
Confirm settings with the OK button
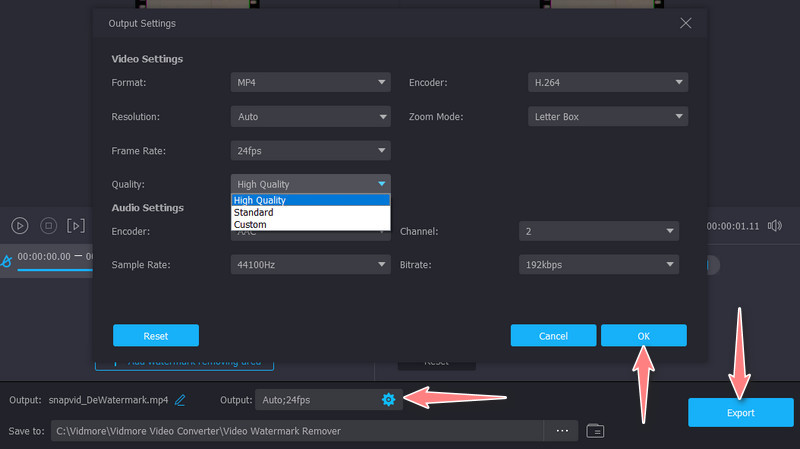point(643,335)
